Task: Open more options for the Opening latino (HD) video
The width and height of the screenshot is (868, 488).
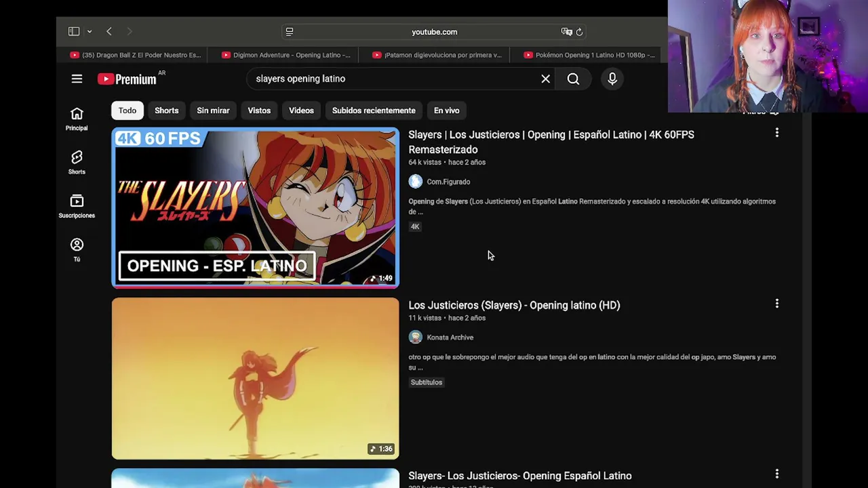Action: click(776, 304)
